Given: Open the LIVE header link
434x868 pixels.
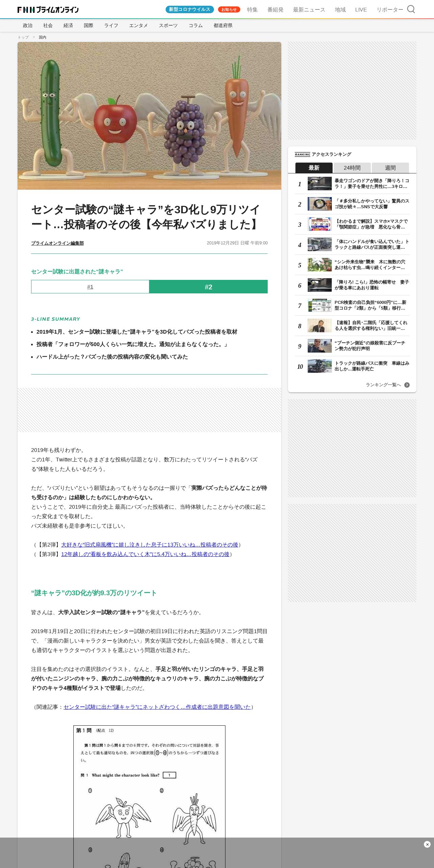Looking at the screenshot, I should [x=361, y=9].
